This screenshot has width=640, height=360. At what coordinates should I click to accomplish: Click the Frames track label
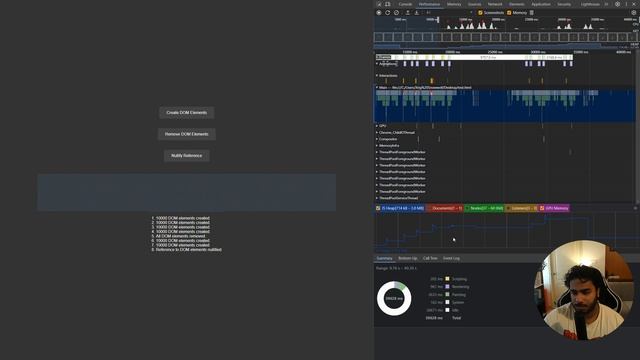(x=383, y=58)
